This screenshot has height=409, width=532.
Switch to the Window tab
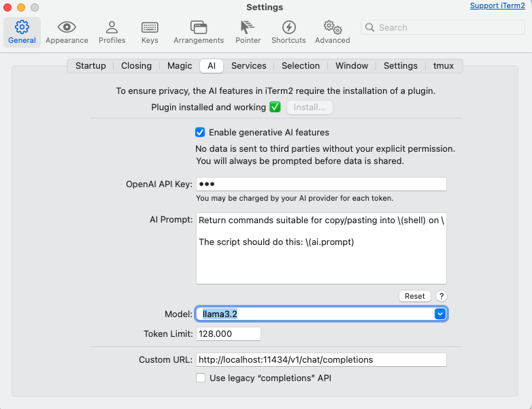click(x=352, y=66)
